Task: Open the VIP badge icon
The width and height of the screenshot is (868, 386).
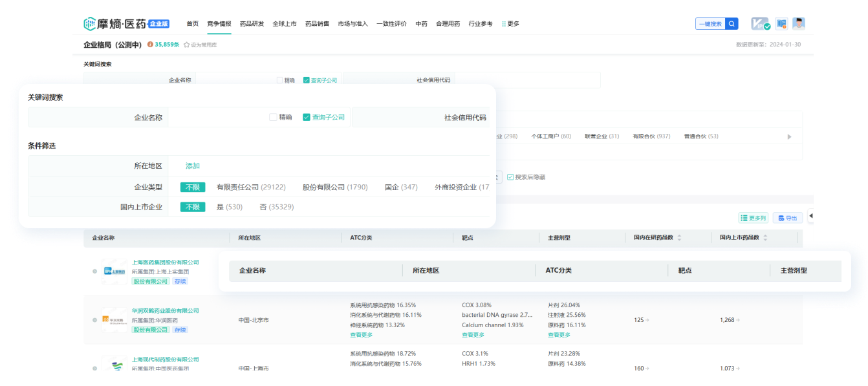Action: 760,24
